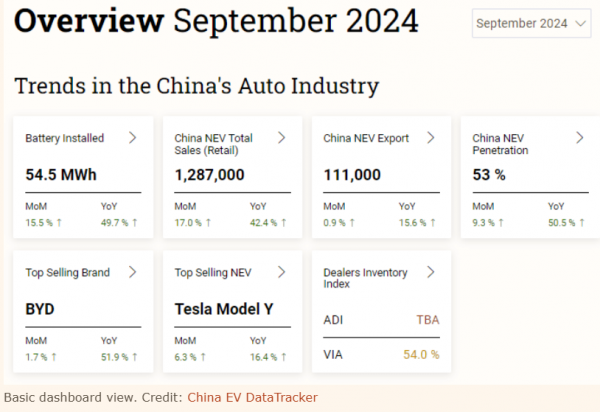Click the Battery Installed card title
Viewport: 600px width, 412px height.
click(65, 138)
